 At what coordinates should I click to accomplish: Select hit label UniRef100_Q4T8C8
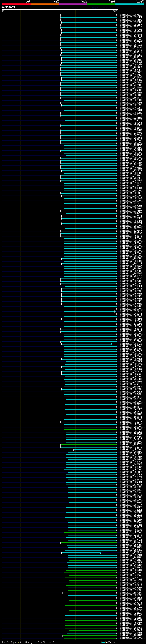(131, 352)
